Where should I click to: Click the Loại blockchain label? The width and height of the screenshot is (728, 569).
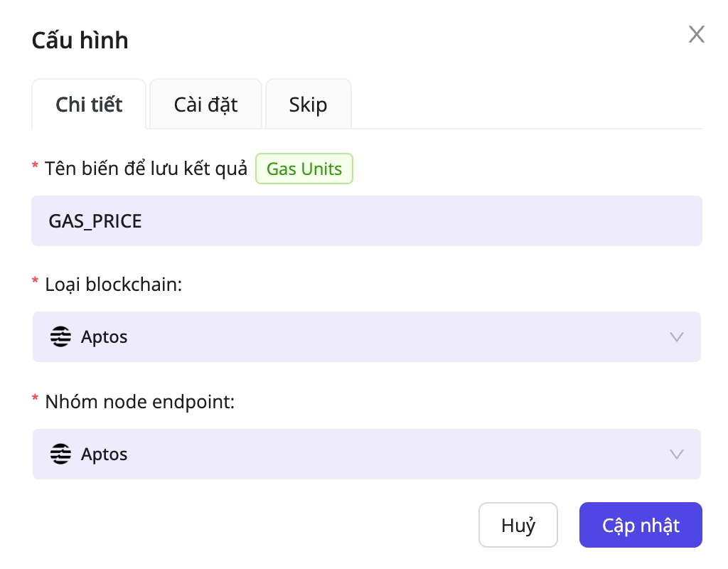tap(113, 284)
